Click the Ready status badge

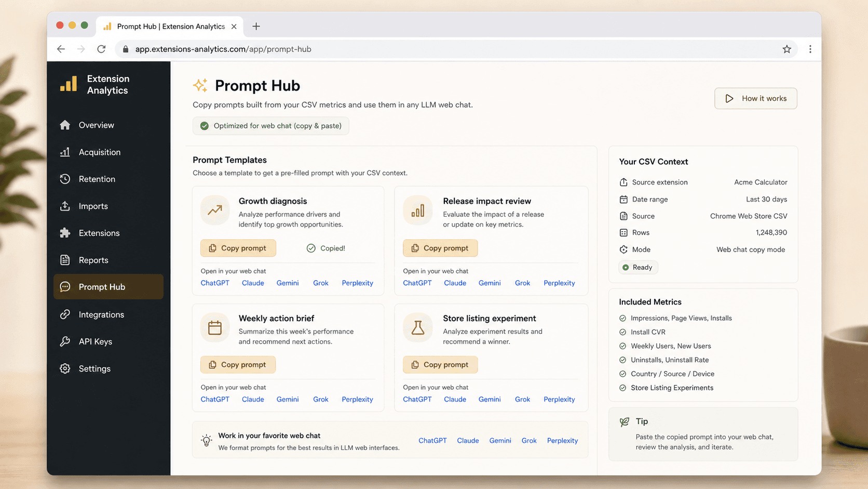pos(638,268)
